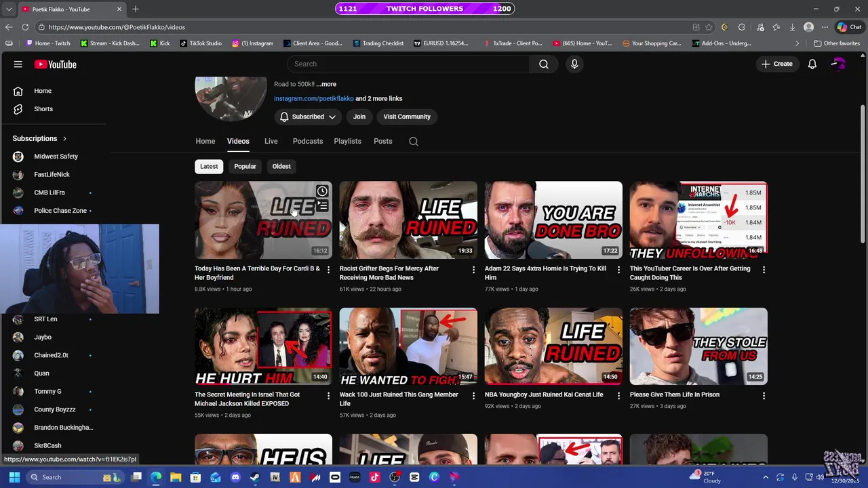Screen dimensions: 868x488
Task: Open options for Adam 22 video
Action: pyautogui.click(x=618, y=270)
